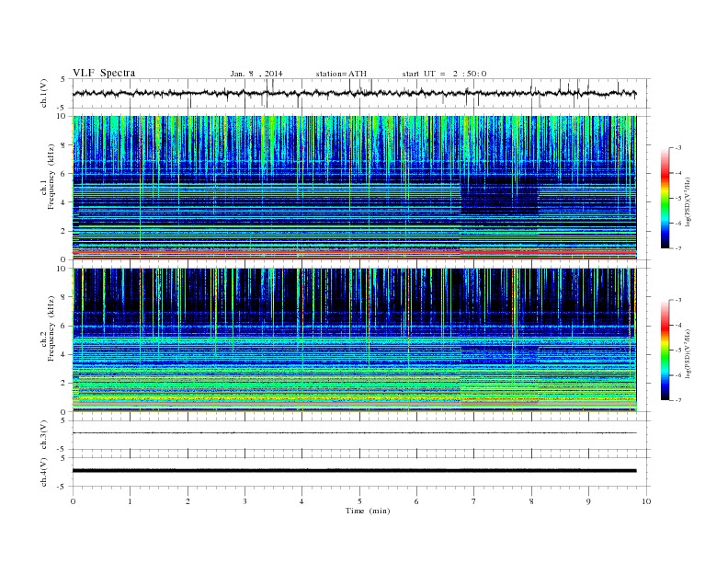Click the "ch.4(V)" axis label
Screen dimensions: 728x563
(x=44, y=472)
